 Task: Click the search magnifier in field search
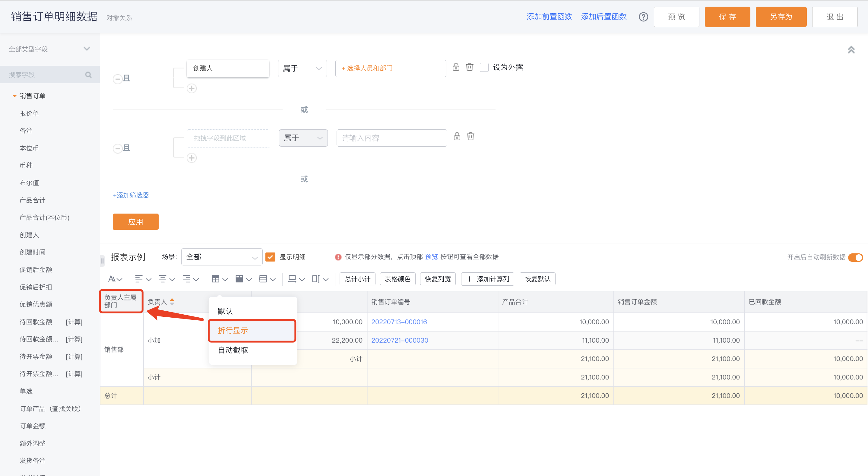coord(88,75)
